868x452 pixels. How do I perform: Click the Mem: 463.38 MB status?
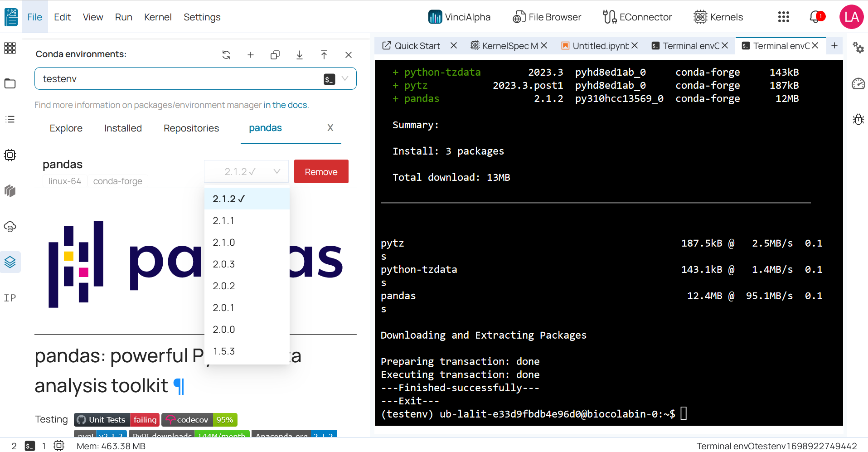pyautogui.click(x=111, y=446)
